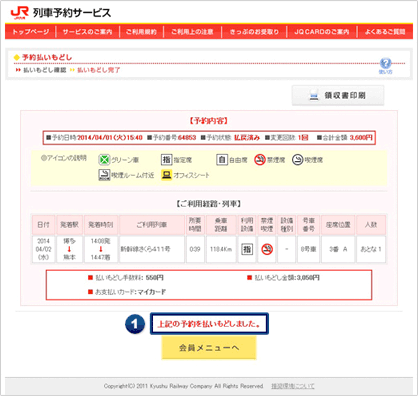The height and width of the screenshot is (396, 419).
Task: Click the train name 新幹線さくら411号
Action: pyautogui.click(x=145, y=249)
